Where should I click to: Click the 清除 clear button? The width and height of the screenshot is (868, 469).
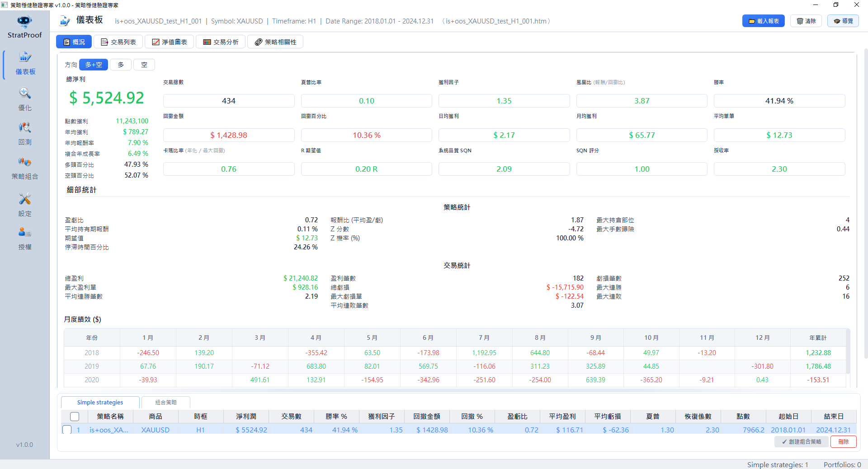806,21
